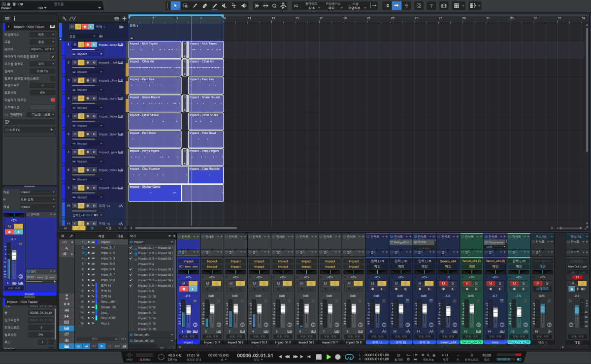This screenshot has width=591, height=364.
Task: Select the Eraser tool
Action: pos(205,6)
